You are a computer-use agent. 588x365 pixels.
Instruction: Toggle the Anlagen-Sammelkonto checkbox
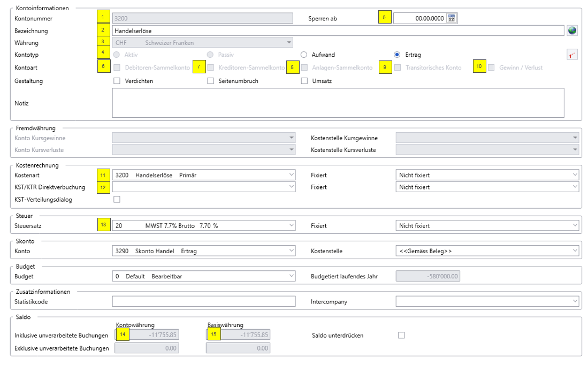304,67
